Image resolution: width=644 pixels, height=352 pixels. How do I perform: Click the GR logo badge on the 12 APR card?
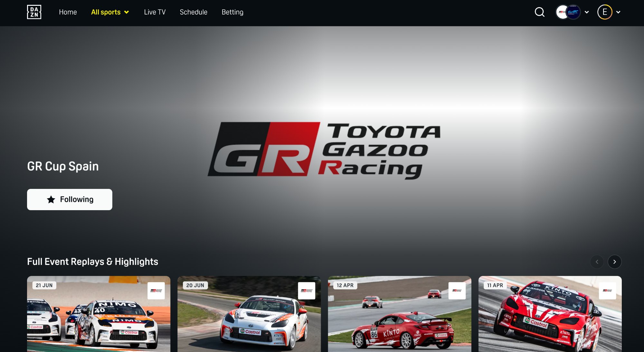[457, 291]
